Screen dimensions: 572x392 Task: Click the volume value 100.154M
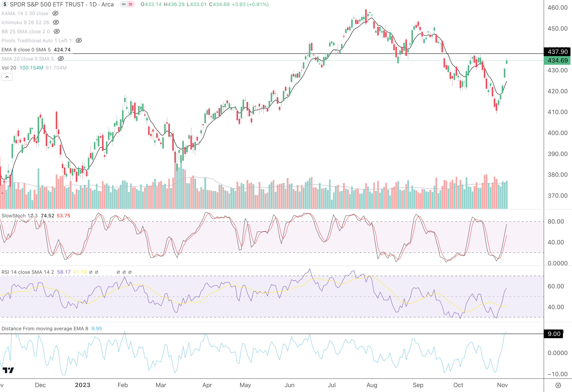(31, 68)
